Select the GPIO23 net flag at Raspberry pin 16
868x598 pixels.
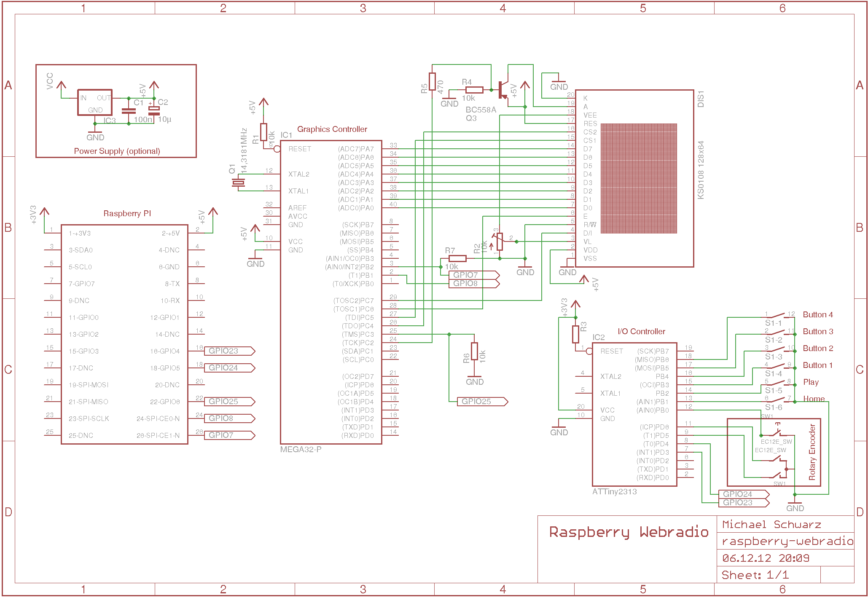coord(230,351)
